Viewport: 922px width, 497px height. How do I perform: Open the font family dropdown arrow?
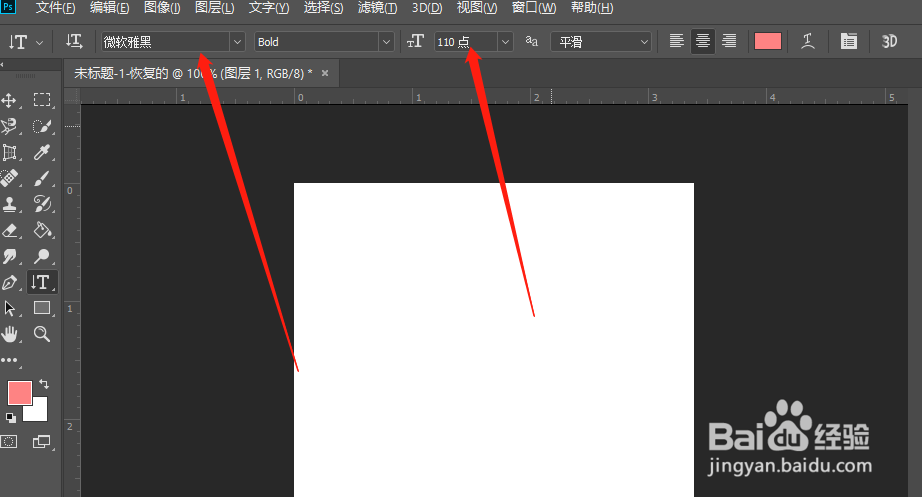(237, 42)
